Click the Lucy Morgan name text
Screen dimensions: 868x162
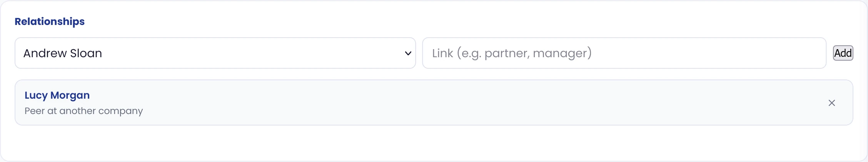[x=57, y=95]
